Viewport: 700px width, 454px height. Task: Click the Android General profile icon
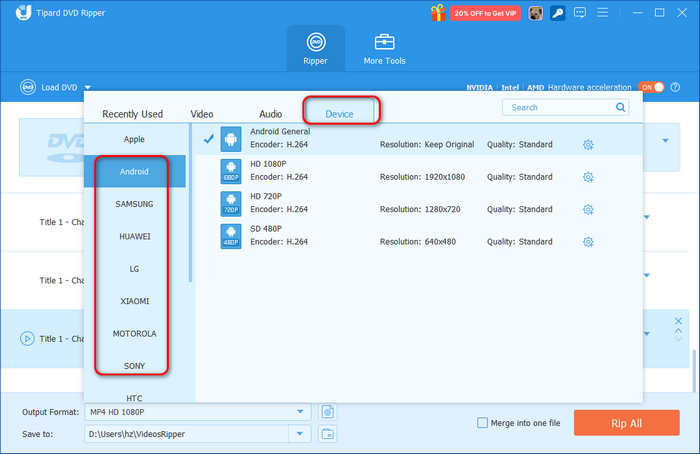click(231, 139)
